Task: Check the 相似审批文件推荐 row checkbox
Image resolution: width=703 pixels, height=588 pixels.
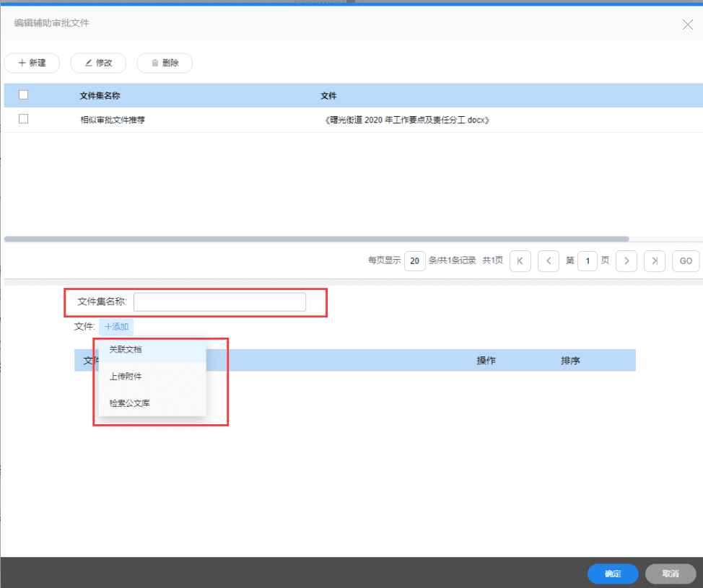Action: tap(23, 119)
